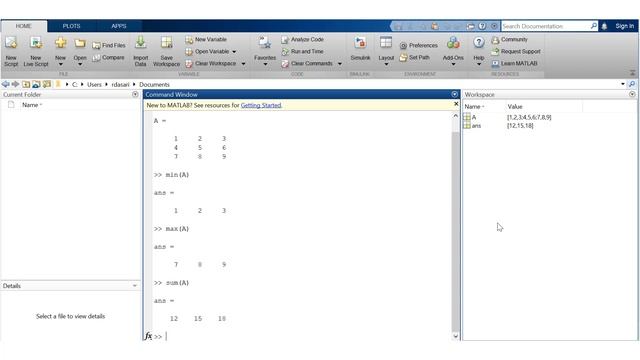The image size is (640, 360).
Task: Click Run and Time
Action: 302,51
